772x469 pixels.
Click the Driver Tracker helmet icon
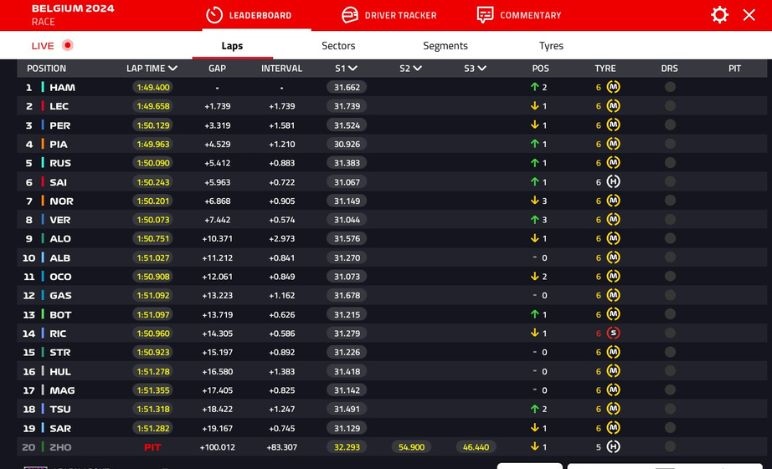[349, 15]
